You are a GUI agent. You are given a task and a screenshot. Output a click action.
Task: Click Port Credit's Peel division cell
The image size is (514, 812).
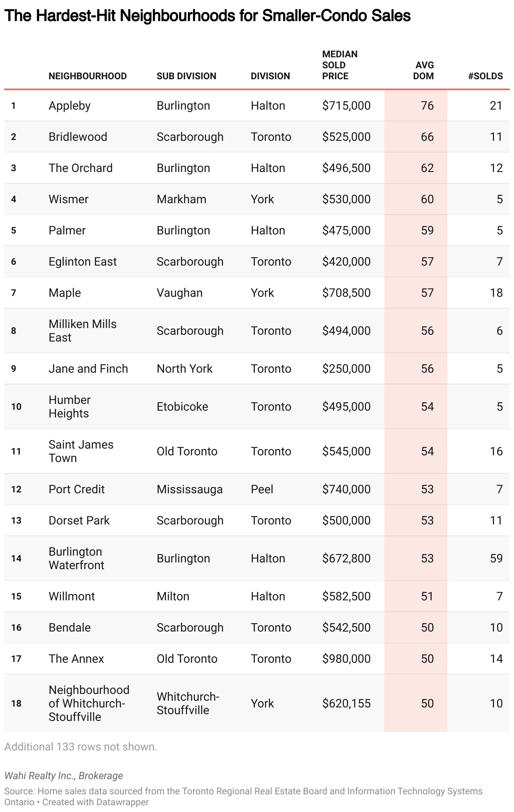[x=262, y=489]
